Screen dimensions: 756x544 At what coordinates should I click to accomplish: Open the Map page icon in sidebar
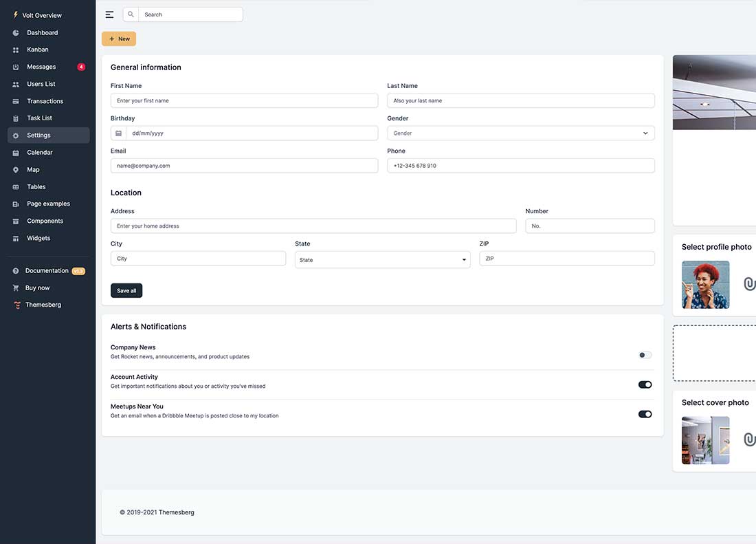15,169
